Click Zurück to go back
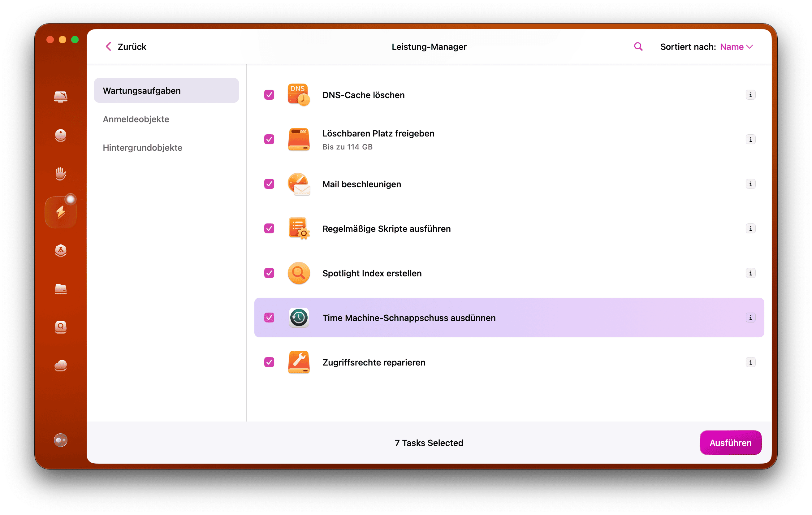Screen dimensions: 812x515 coord(125,46)
